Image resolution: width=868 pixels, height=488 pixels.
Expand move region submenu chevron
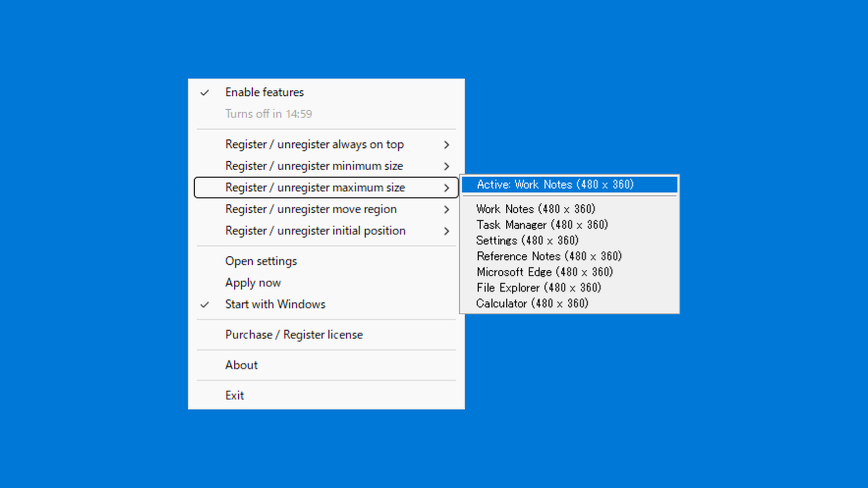click(x=447, y=210)
